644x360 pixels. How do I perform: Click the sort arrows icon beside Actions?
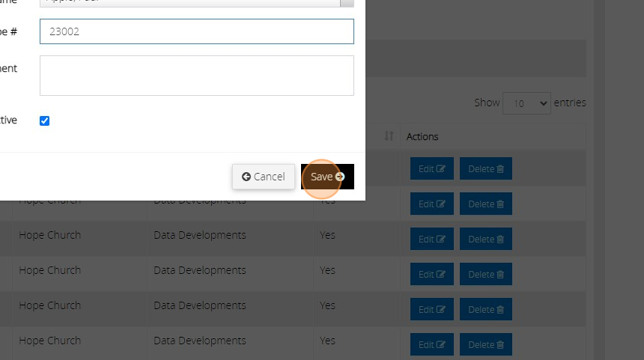point(389,136)
